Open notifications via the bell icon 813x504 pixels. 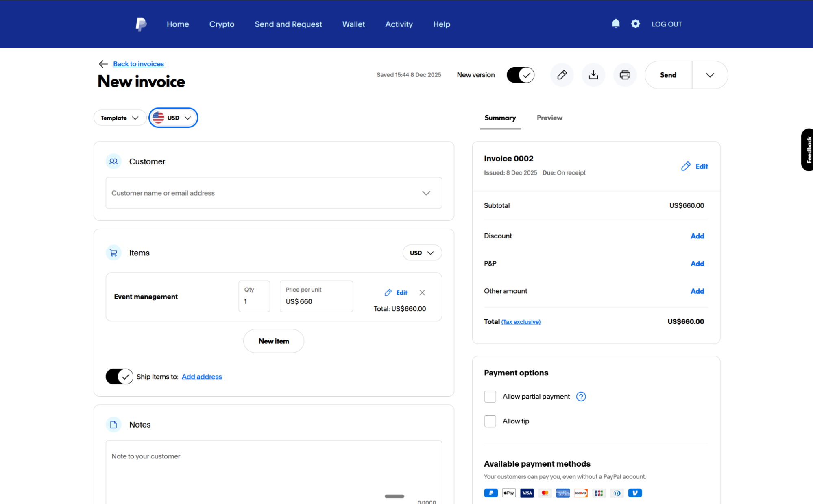(x=615, y=24)
